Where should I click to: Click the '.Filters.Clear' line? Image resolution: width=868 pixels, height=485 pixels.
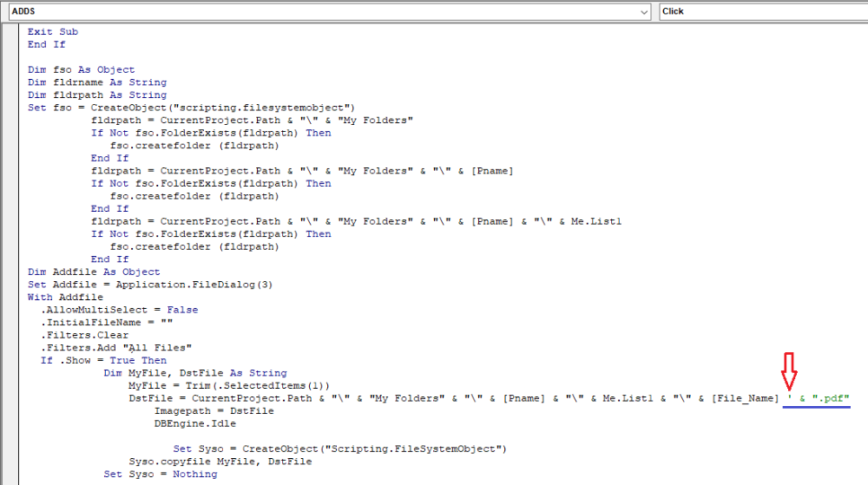point(84,336)
